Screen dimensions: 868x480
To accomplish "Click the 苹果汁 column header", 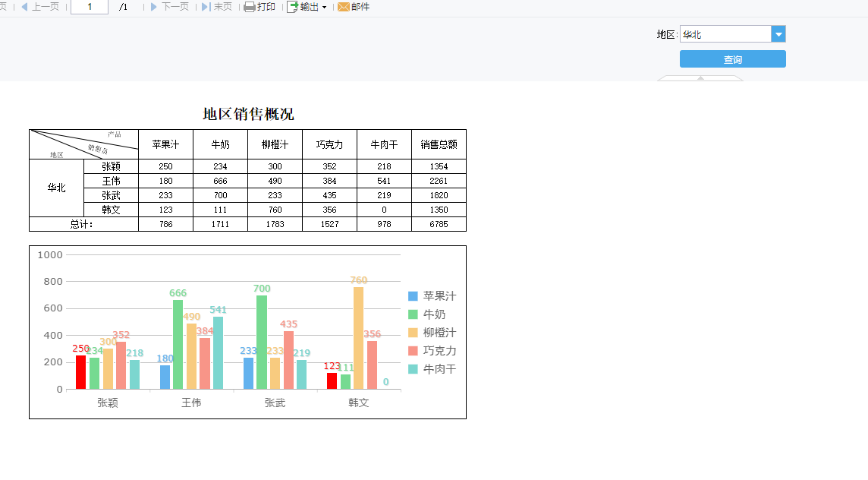I will click(165, 144).
